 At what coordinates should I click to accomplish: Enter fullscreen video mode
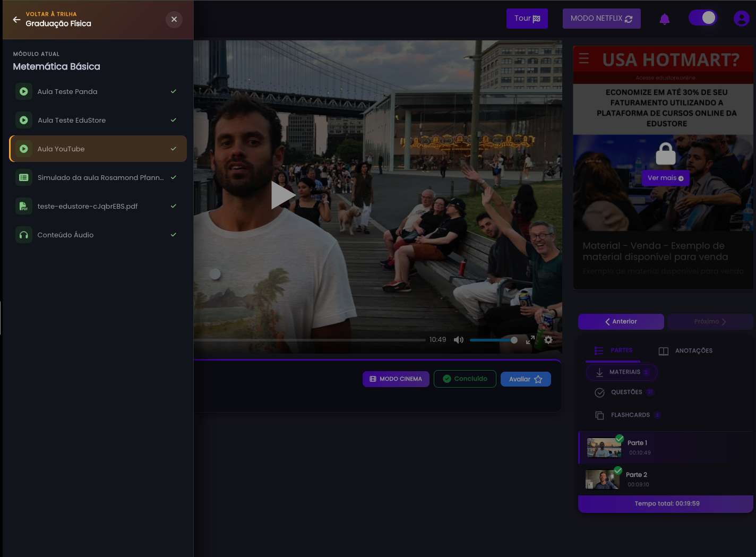click(x=530, y=340)
